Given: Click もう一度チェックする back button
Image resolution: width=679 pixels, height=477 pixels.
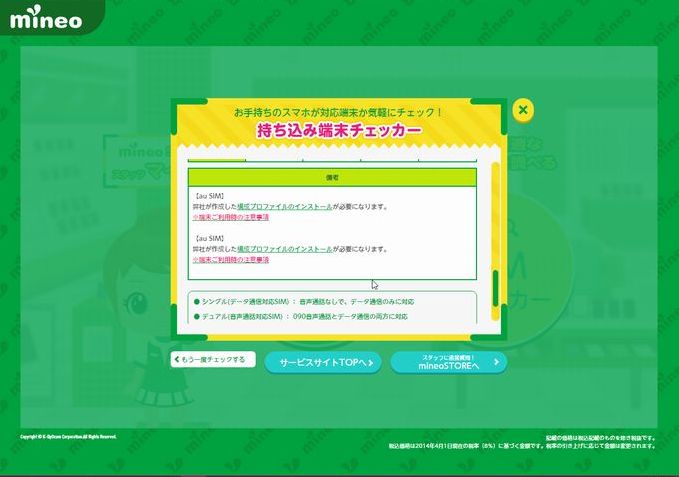Looking at the screenshot, I should coord(213,359).
